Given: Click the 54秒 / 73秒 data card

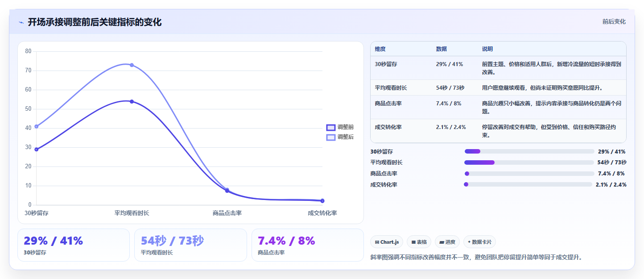Looking at the screenshot, I should click(190, 245).
